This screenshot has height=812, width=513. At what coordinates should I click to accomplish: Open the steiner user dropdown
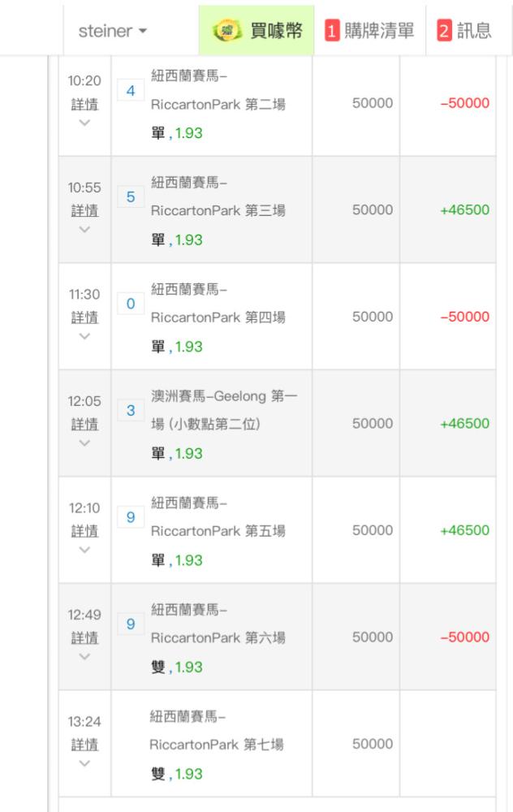click(x=112, y=31)
